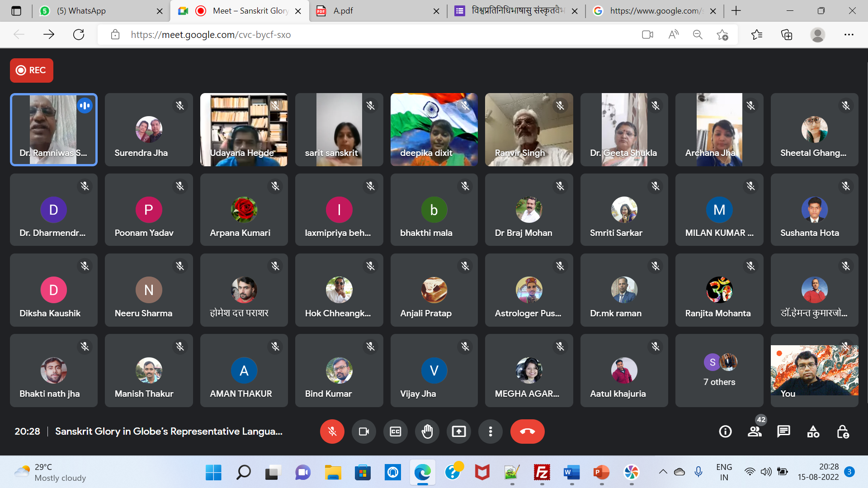Viewport: 868px width, 488px height.
Task: Open host controls lock icon
Action: pos(842,432)
